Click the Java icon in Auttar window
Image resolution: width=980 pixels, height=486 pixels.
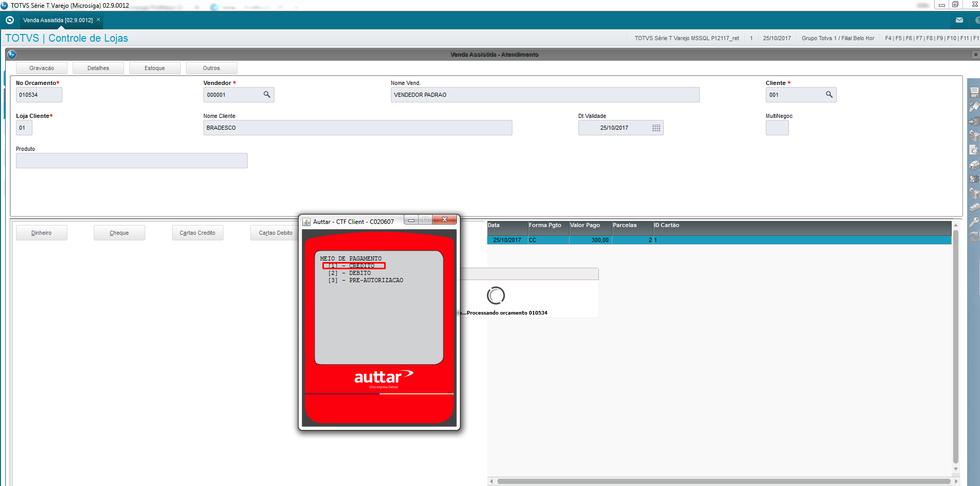(x=306, y=222)
